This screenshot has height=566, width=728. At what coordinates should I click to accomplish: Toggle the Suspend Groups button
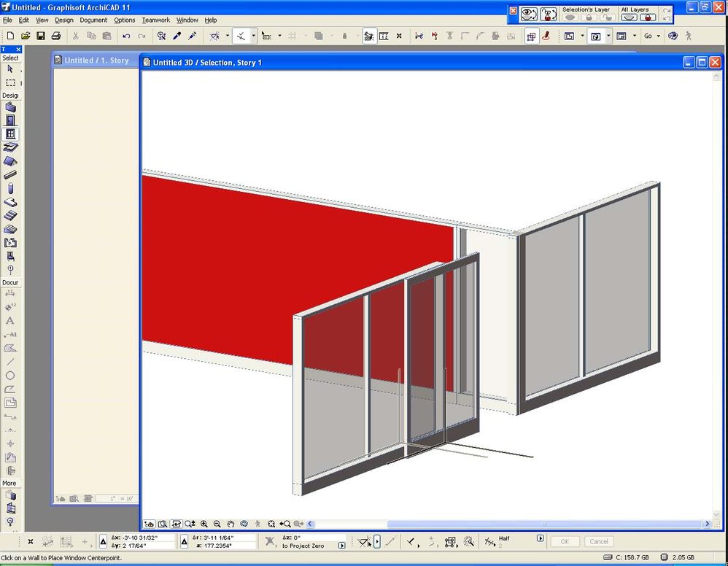click(x=531, y=36)
